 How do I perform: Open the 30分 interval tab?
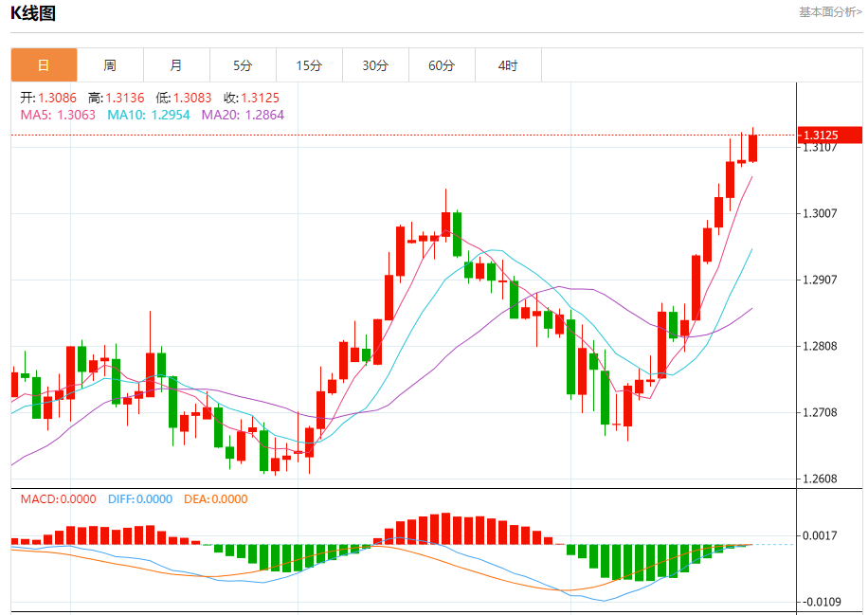click(x=376, y=65)
